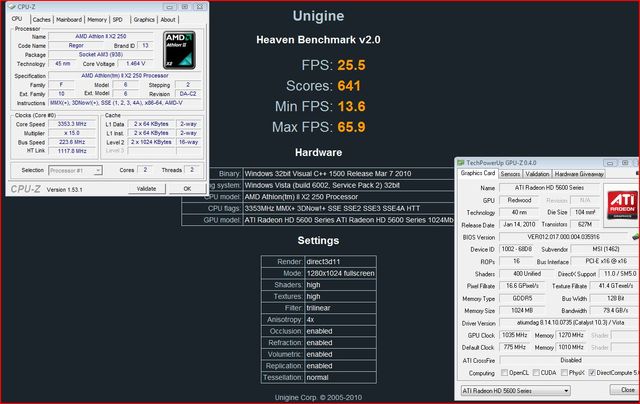Switch to the SPD tab
The image size is (640, 404).
click(118, 20)
